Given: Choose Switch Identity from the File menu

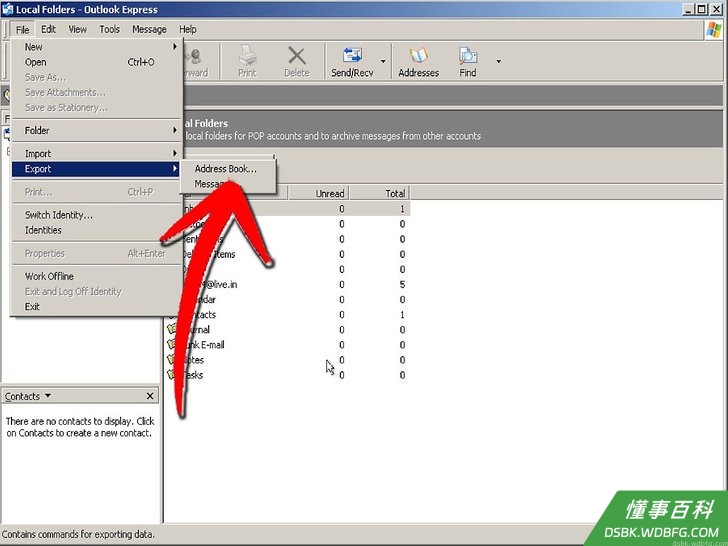Looking at the screenshot, I should tap(96, 215).
